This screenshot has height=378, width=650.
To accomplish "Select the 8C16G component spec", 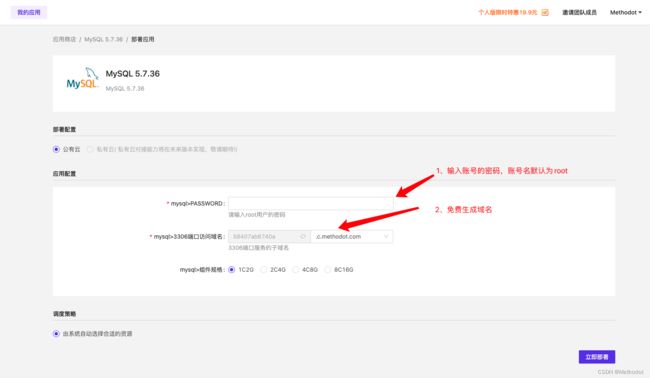I will coord(327,270).
